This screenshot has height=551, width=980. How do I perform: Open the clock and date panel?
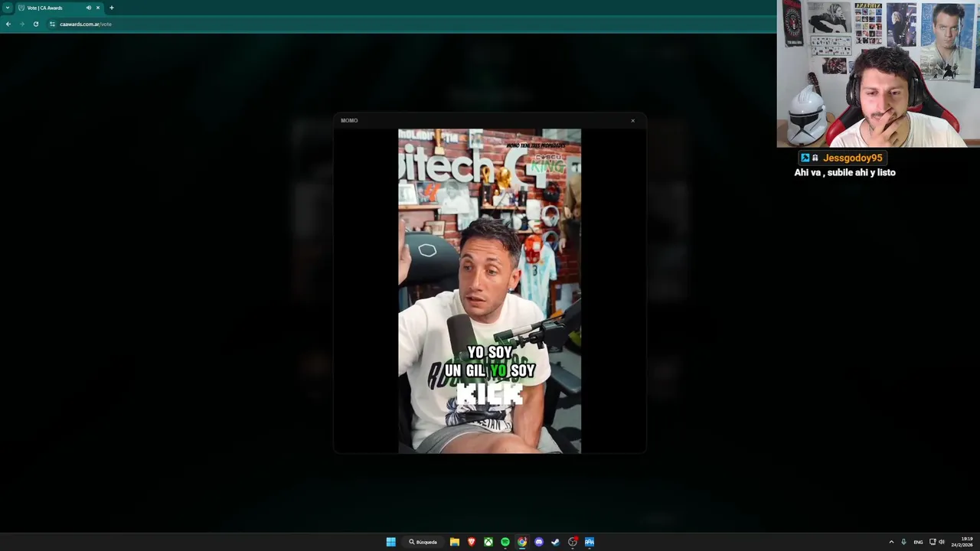pos(962,542)
